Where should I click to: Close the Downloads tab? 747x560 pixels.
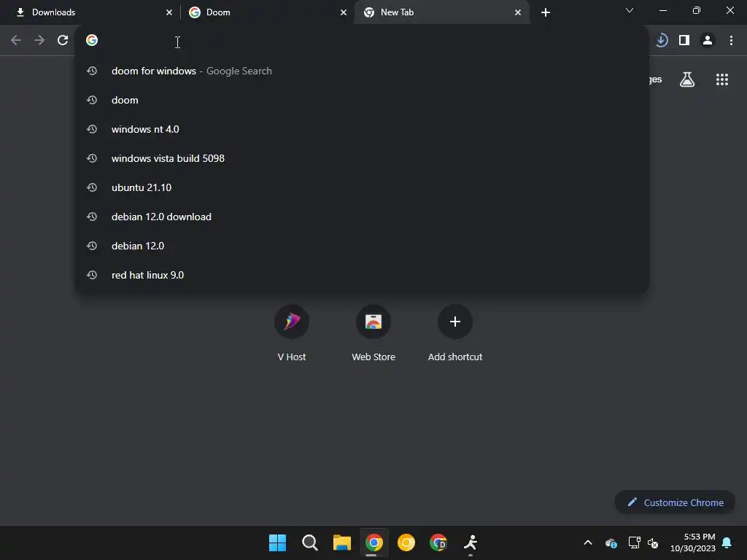tap(169, 12)
